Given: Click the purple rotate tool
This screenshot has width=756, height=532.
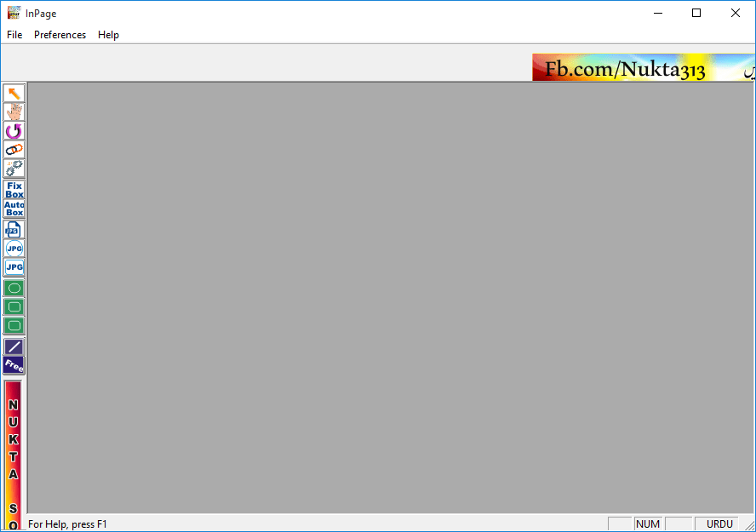Looking at the screenshot, I should 14,131.
